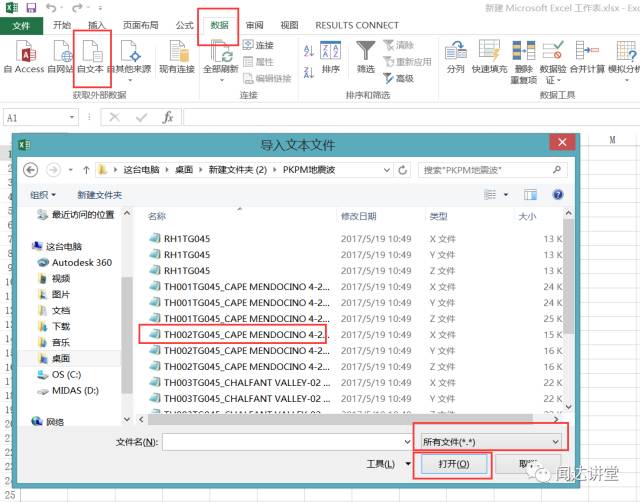Screen dimensions: 640x502
Task: Select 桌面 desktop in navigation pane
Action: [x=54, y=358]
